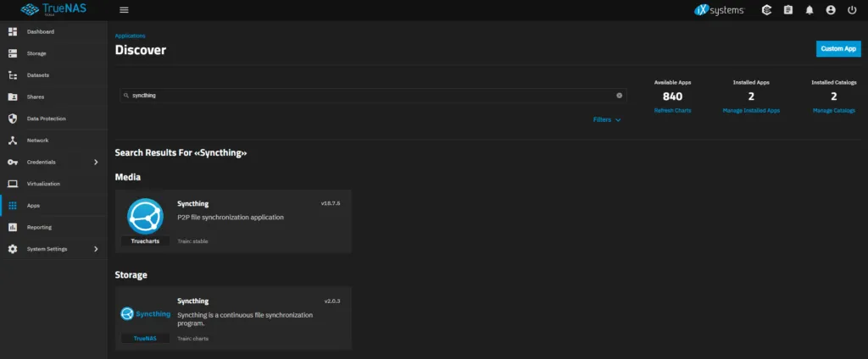Click the Applications breadcrumb link

click(130, 36)
